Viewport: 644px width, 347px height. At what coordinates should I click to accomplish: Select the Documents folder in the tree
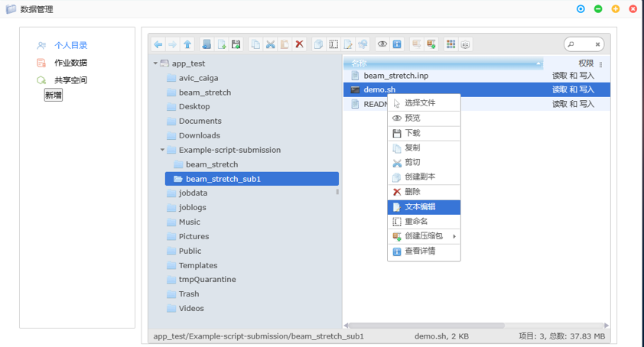click(200, 121)
